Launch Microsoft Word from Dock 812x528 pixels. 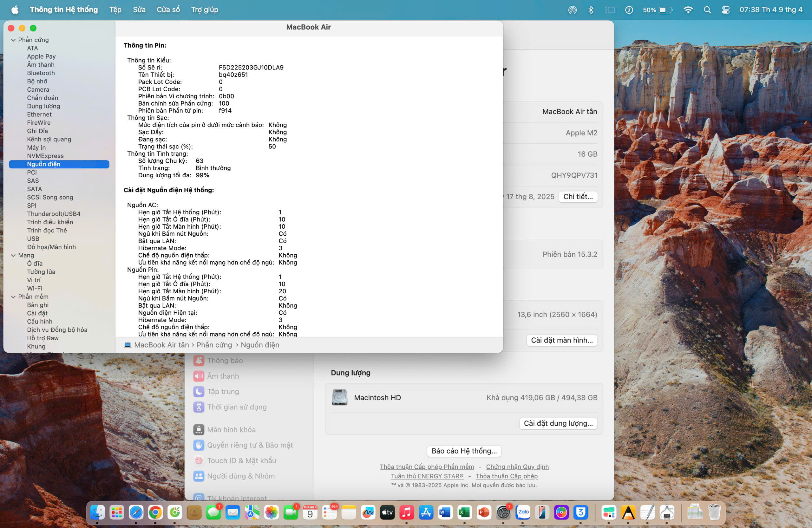pos(445,512)
